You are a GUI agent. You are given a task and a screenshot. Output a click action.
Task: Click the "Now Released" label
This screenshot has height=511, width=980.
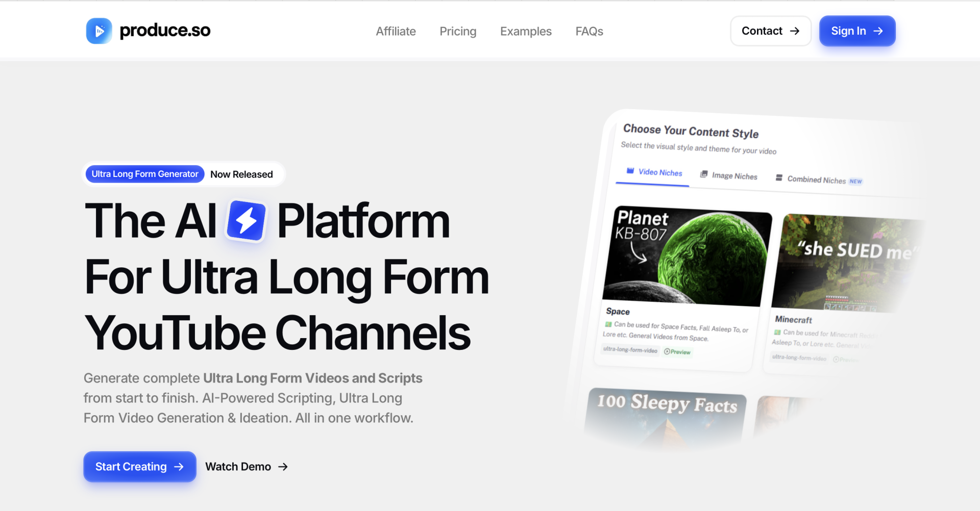click(241, 174)
